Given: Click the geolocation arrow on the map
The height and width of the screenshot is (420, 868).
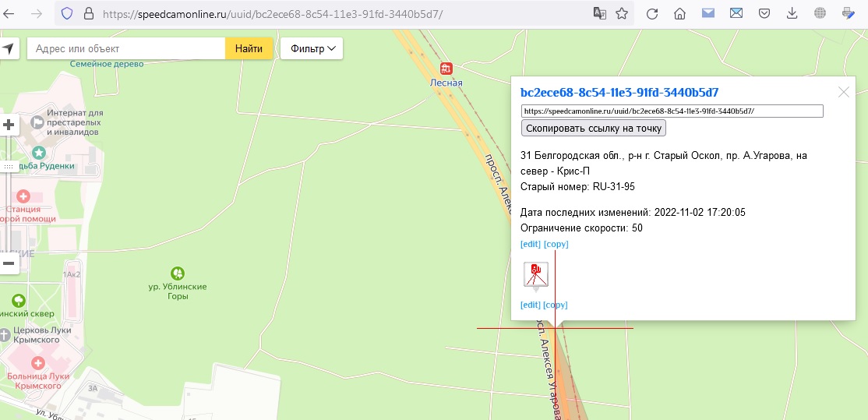Looking at the screenshot, I should (x=8, y=49).
